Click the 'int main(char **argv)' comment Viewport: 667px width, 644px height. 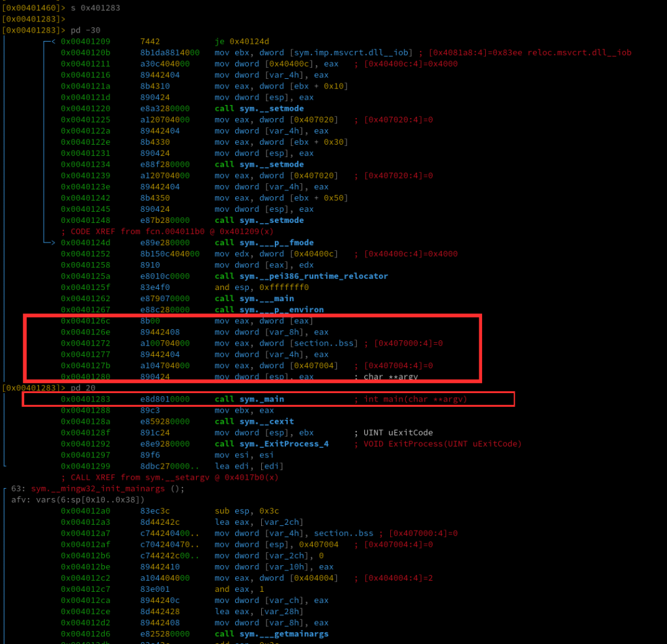pyautogui.click(x=410, y=399)
